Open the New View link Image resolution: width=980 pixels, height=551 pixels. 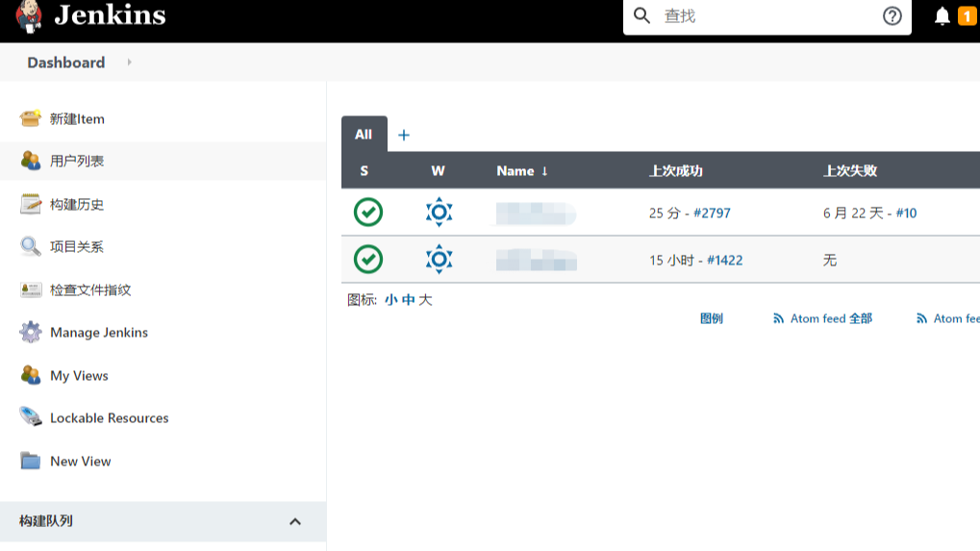click(81, 461)
